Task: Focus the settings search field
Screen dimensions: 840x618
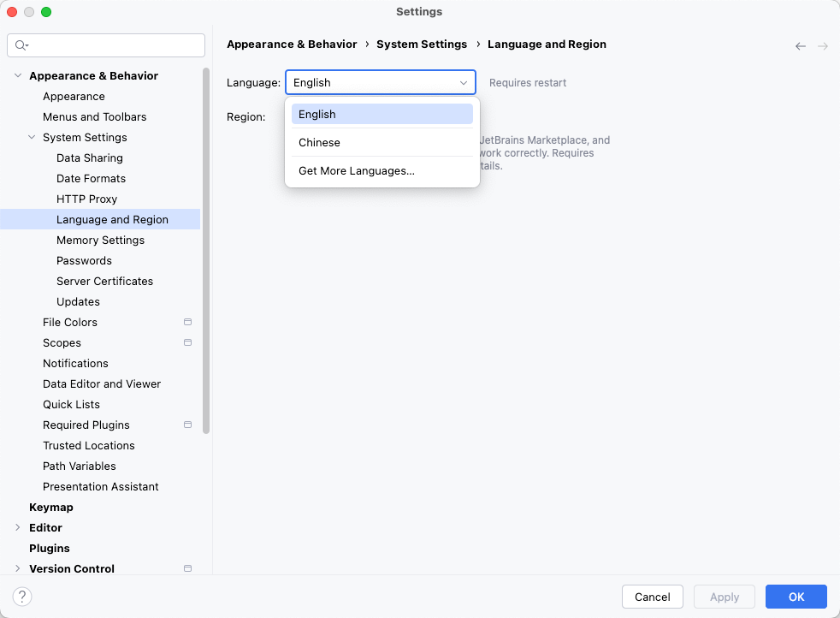Action: tap(106, 45)
